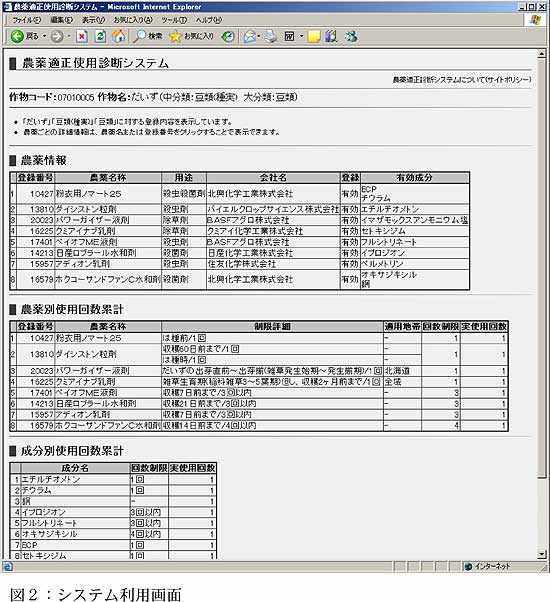Open アディオン乳剤 in the 農薬情報 table
This screenshot has height=602, width=550.
(x=83, y=264)
